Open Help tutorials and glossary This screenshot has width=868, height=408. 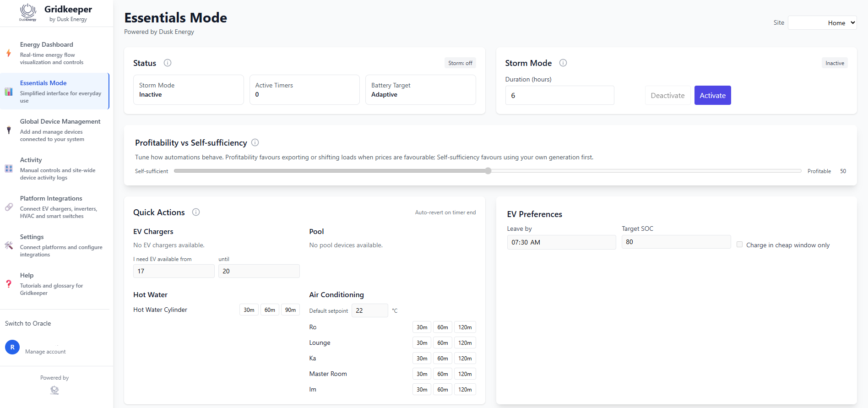pos(55,284)
